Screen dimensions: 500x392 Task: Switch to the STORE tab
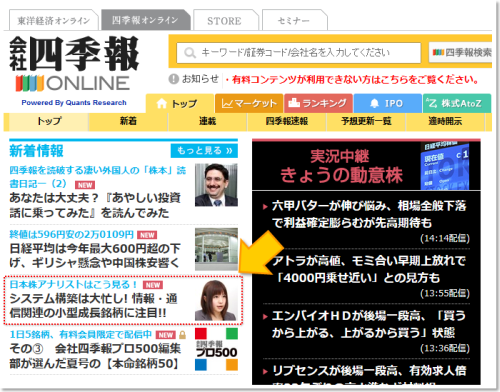coord(224,21)
